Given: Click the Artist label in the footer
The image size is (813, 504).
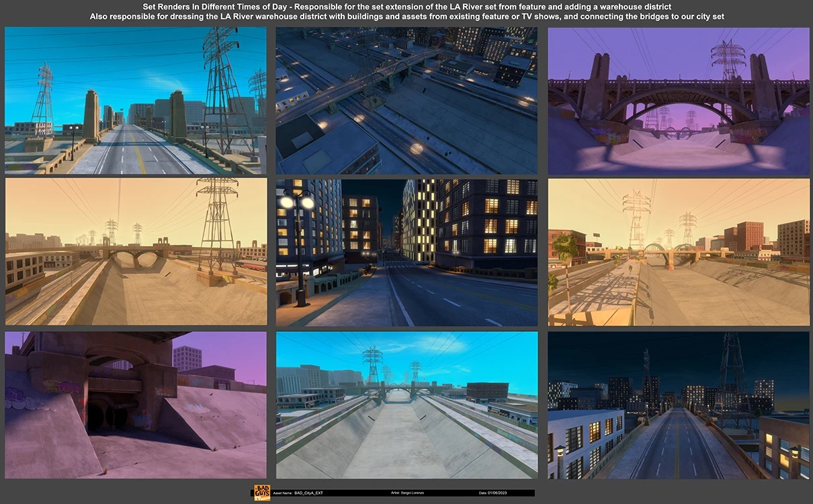Looking at the screenshot, I should click(x=394, y=493).
